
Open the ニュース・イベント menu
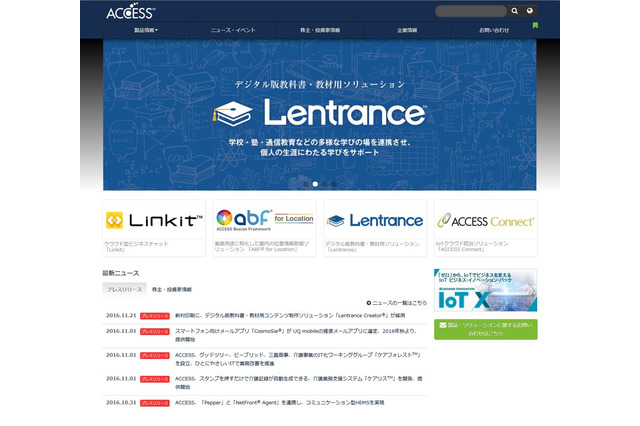pos(233,30)
